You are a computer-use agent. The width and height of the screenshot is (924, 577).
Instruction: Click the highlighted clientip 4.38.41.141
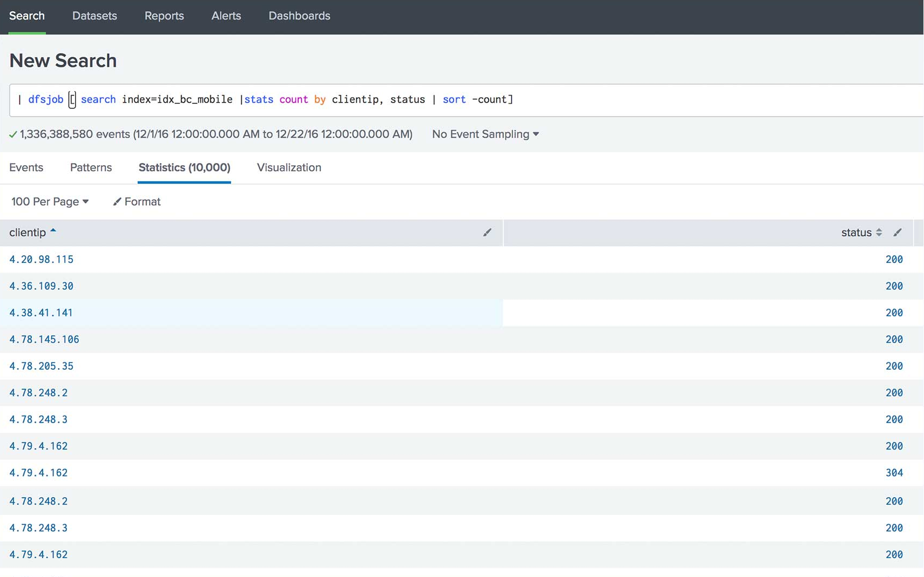click(41, 313)
